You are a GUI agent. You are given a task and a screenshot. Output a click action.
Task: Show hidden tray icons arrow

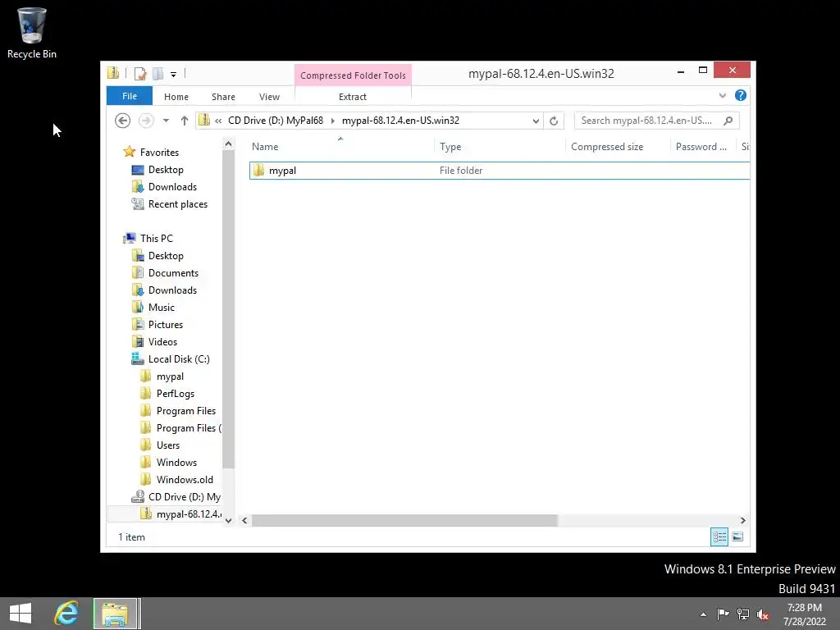(x=703, y=614)
